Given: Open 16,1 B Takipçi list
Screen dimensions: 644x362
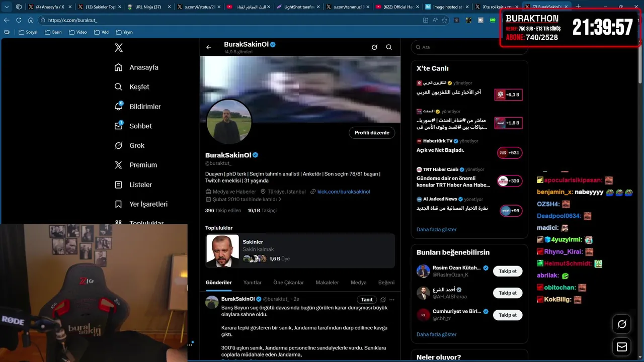Looking at the screenshot, I should pyautogui.click(x=262, y=211).
